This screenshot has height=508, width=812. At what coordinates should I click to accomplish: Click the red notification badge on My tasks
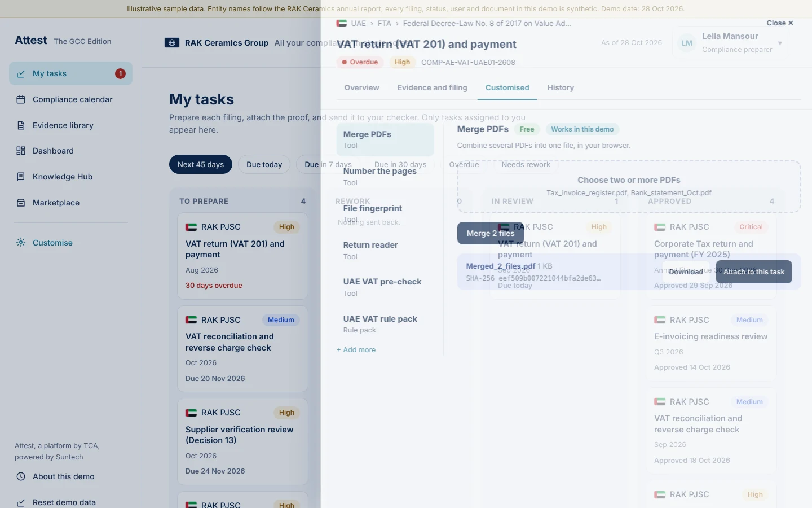click(120, 73)
